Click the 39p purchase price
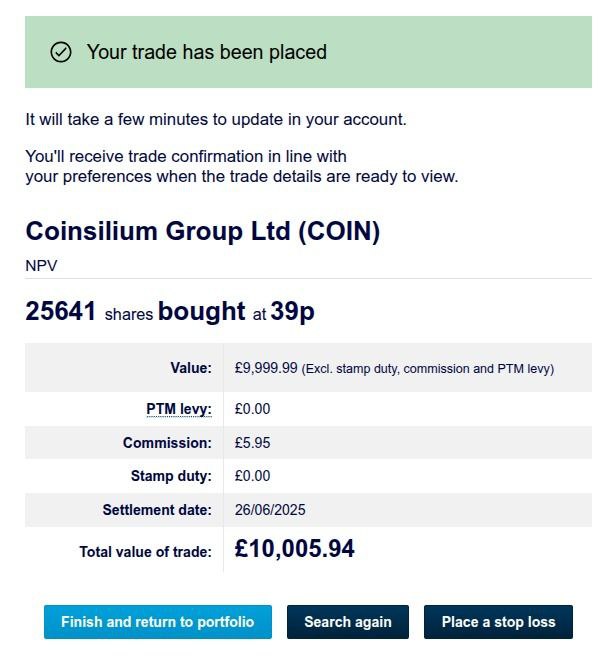609x656 pixels. click(292, 311)
